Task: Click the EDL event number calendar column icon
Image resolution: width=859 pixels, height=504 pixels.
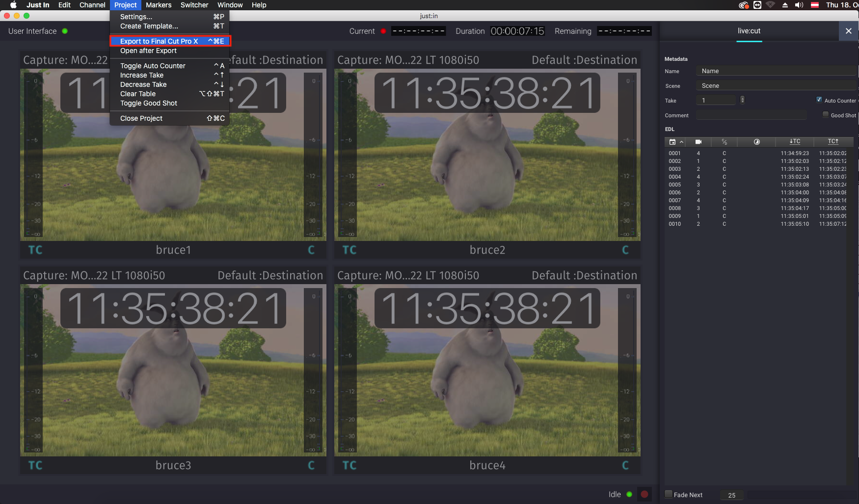Action: click(x=672, y=142)
